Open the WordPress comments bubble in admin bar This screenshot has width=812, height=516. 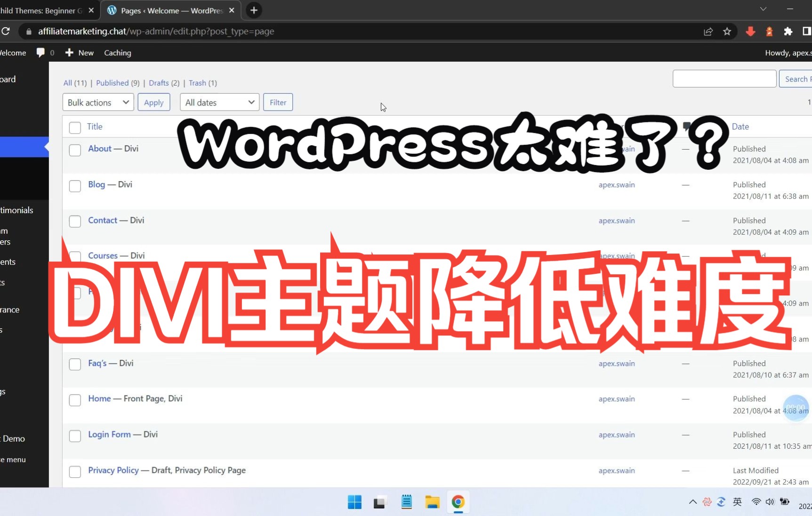(x=41, y=52)
